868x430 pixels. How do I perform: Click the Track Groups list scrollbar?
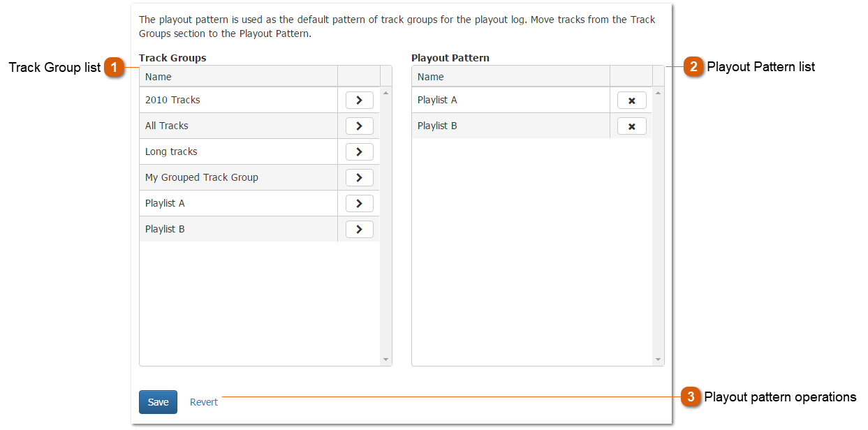385,209
